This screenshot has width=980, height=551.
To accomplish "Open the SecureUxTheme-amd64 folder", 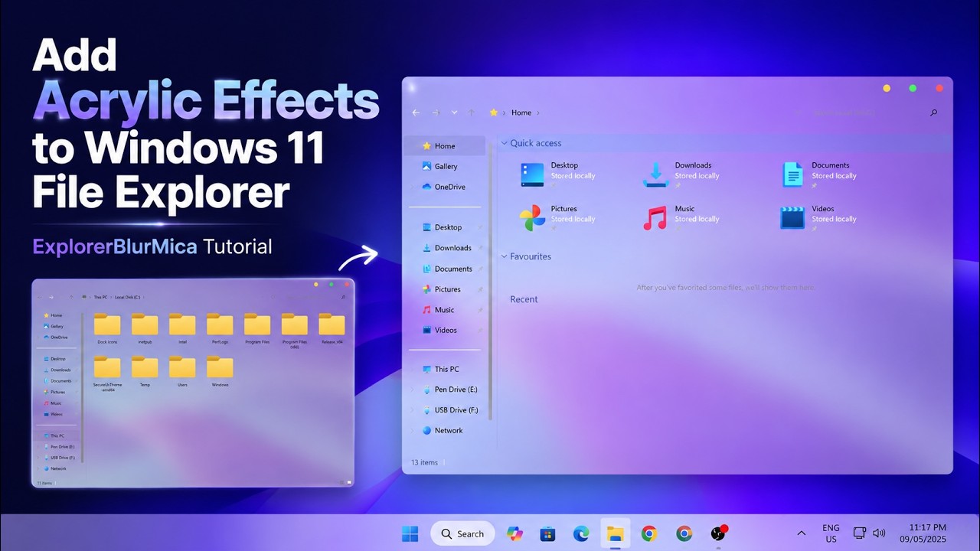I will point(107,374).
